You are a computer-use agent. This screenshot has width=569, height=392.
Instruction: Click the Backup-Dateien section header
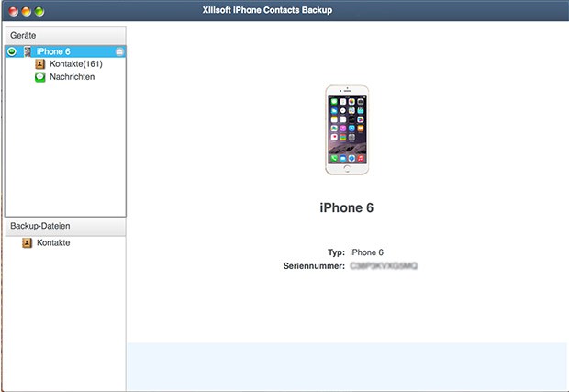(x=65, y=226)
